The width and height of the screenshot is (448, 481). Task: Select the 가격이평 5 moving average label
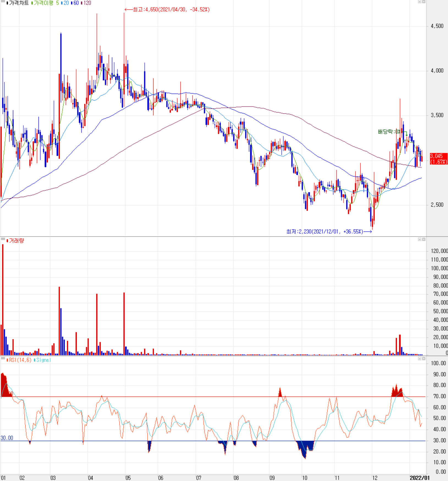click(46, 3)
